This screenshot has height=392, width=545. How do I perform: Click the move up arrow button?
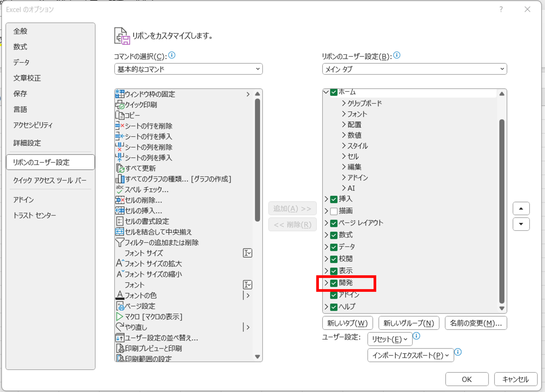coord(521,209)
